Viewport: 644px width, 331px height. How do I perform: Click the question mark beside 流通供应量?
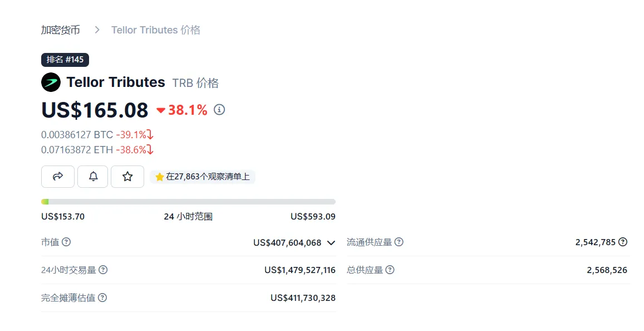point(400,242)
